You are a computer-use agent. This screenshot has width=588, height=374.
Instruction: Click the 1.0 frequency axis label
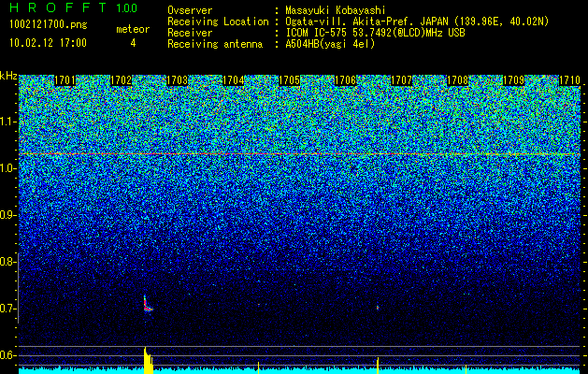tap(7, 168)
